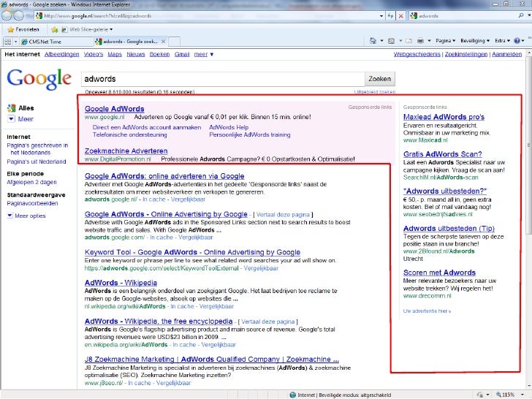Open the J8 Zoekmachine Marketing result
The width and height of the screenshot is (532, 399).
pyautogui.click(x=212, y=360)
